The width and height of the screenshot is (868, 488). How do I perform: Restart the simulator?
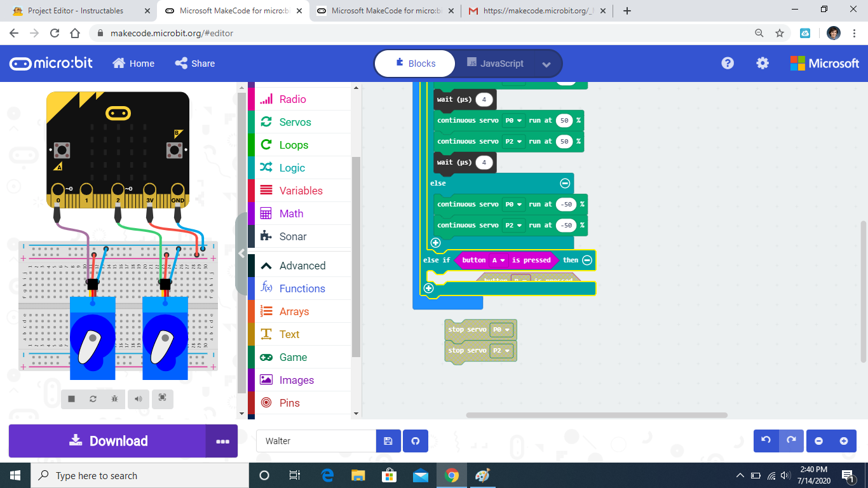93,398
